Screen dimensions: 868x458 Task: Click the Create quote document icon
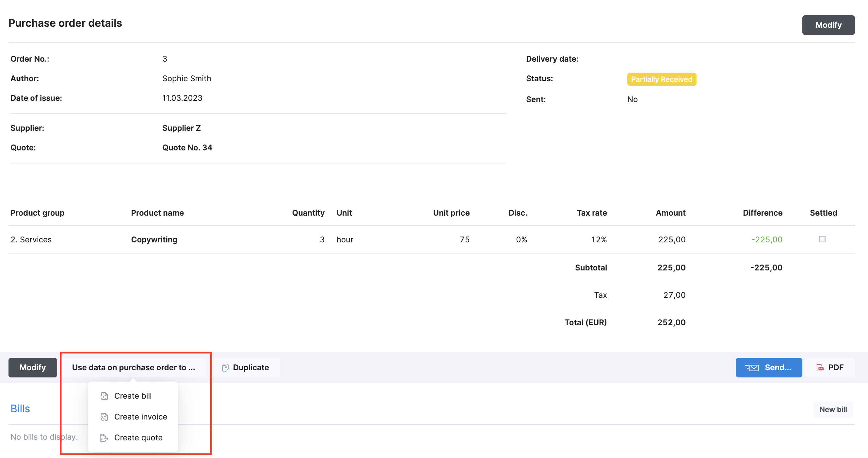[104, 438]
